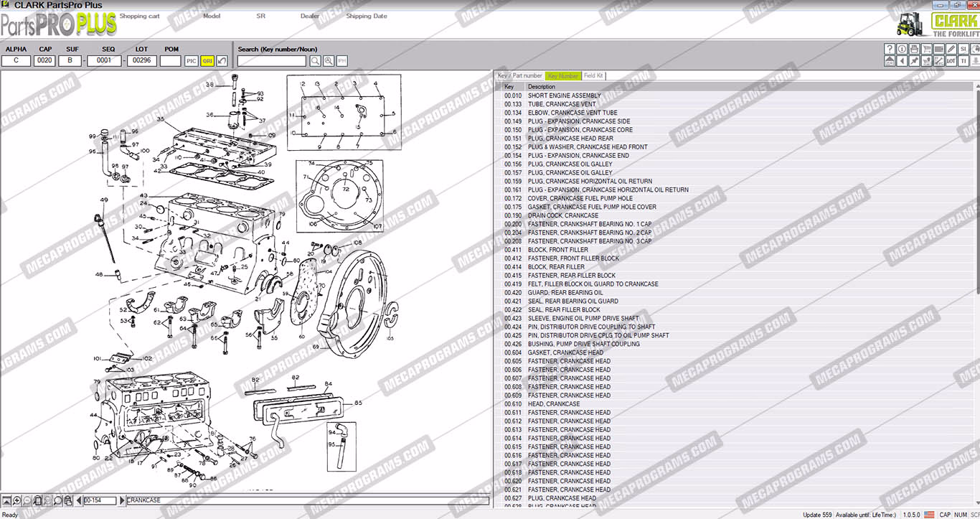This screenshot has width=980, height=519.
Task: Click the pencil edit icon
Action: click(951, 49)
